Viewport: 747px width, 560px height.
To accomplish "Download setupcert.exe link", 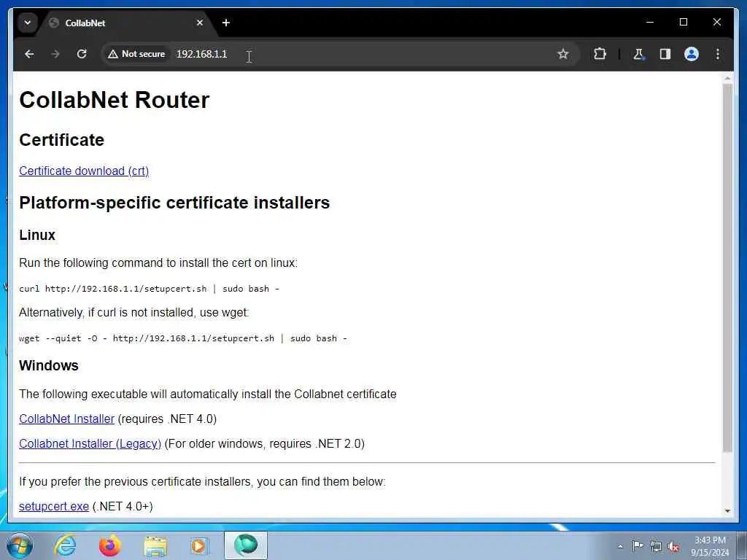I will 54,507.
